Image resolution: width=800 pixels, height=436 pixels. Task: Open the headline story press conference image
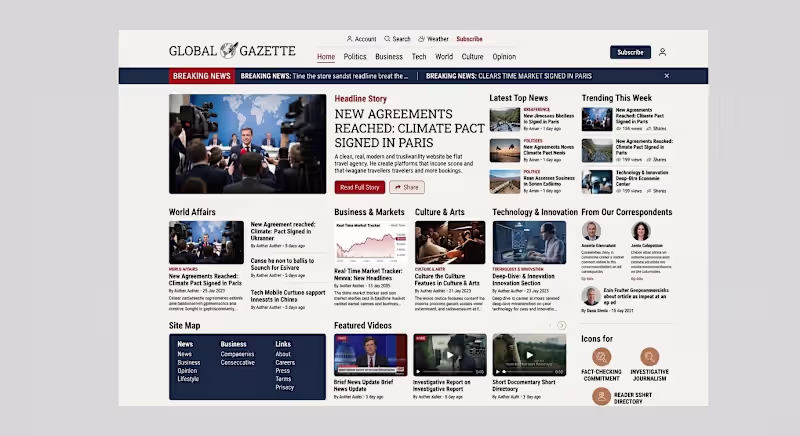247,144
